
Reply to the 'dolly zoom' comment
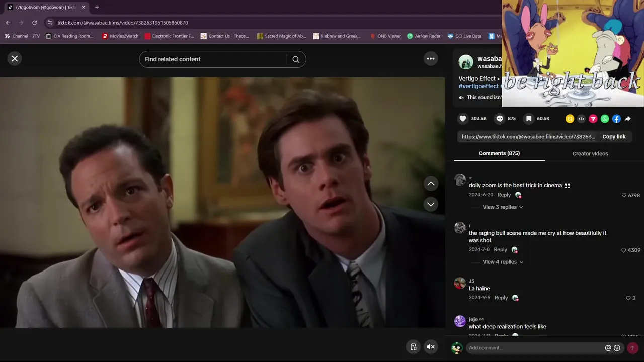tap(504, 195)
